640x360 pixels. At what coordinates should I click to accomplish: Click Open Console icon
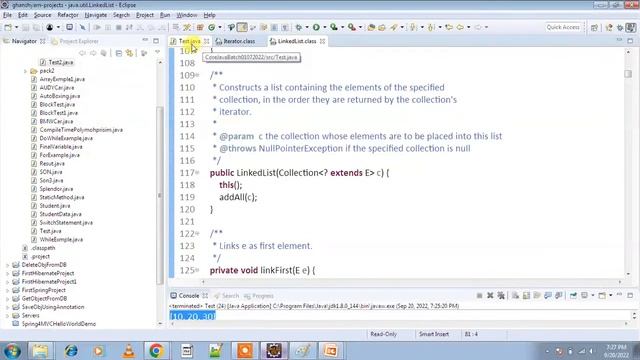coord(602,296)
